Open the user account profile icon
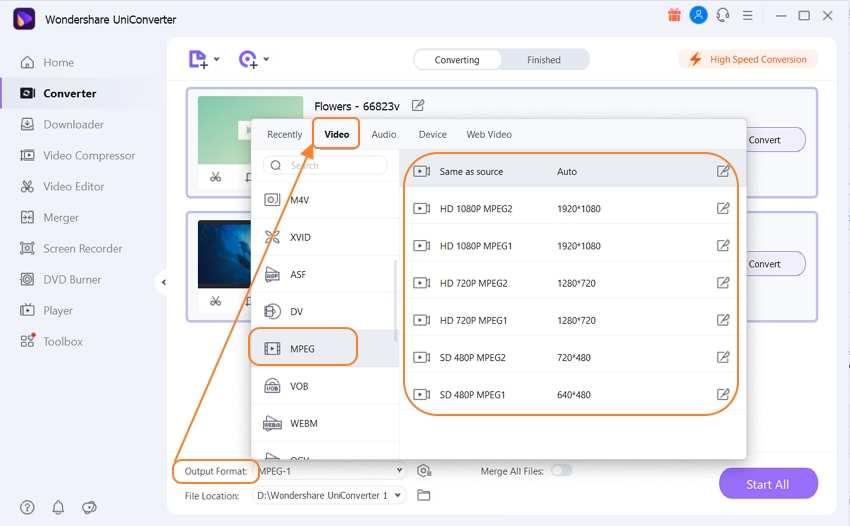 698,15
